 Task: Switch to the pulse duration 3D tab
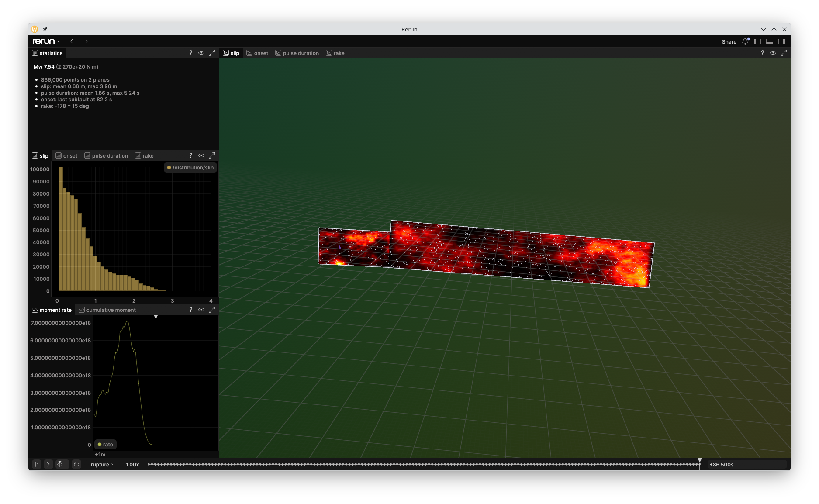(297, 53)
